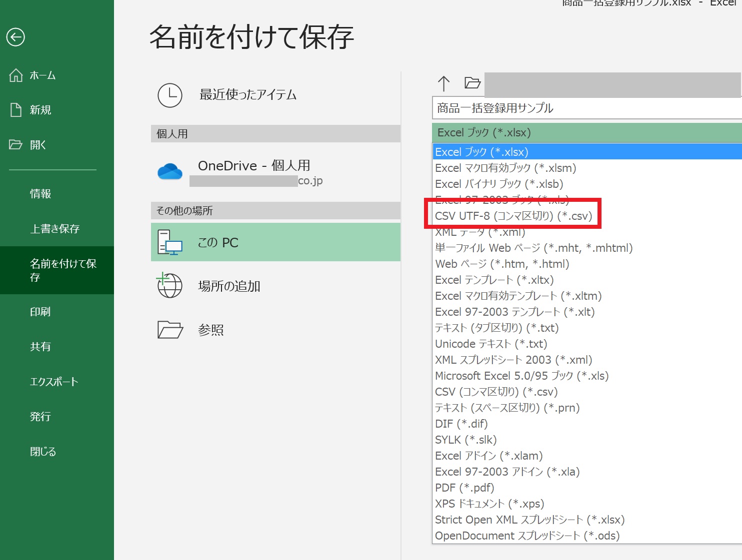The height and width of the screenshot is (560, 742).
Task: Select the OneDrive cloud icon
Action: [x=170, y=172]
